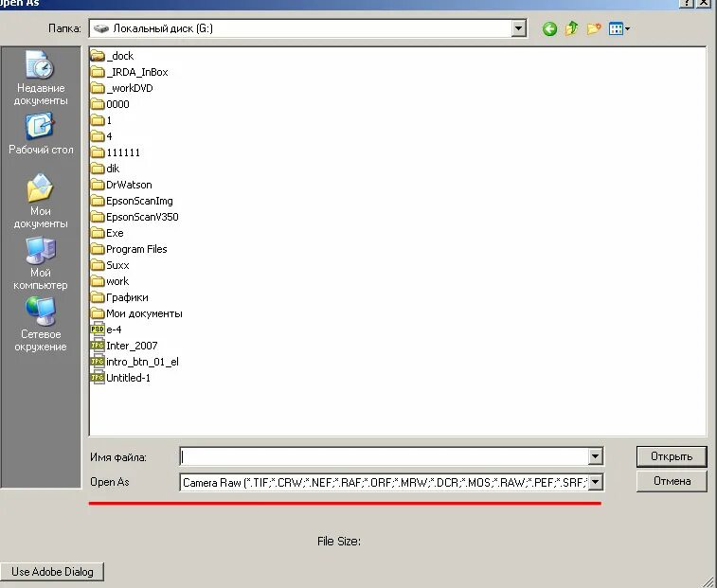The height and width of the screenshot is (588, 717).
Task: Open Network Places (Сетевое окружение) shortcut
Action: 41,324
